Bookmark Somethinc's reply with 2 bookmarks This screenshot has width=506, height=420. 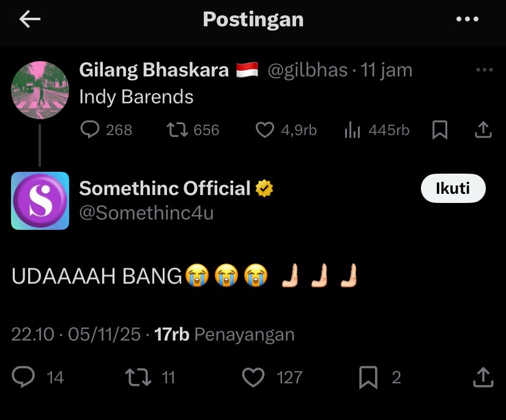368,377
